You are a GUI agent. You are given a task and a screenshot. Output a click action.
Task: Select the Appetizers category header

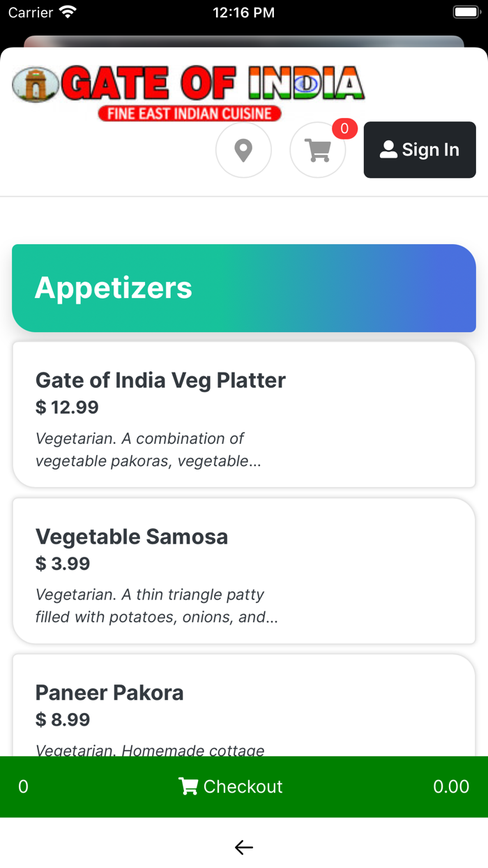[244, 288]
